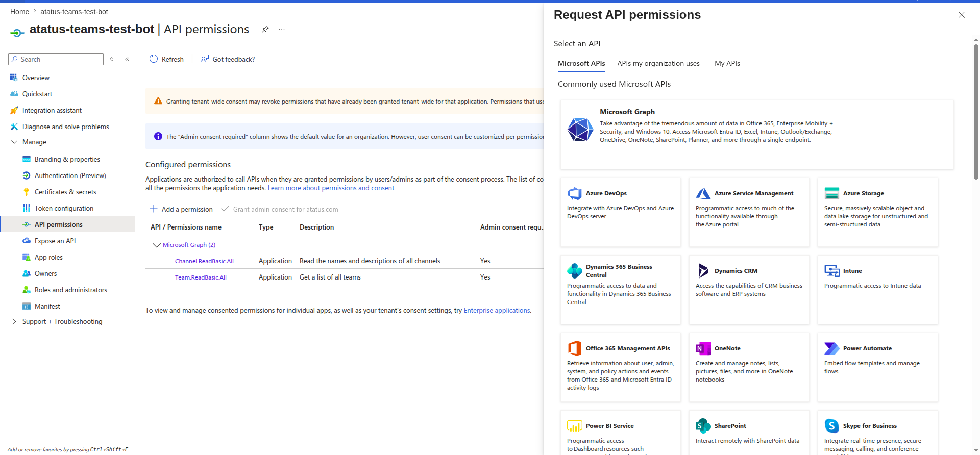This screenshot has height=455, width=980.
Task: Click the Refresh icon
Action: (154, 59)
